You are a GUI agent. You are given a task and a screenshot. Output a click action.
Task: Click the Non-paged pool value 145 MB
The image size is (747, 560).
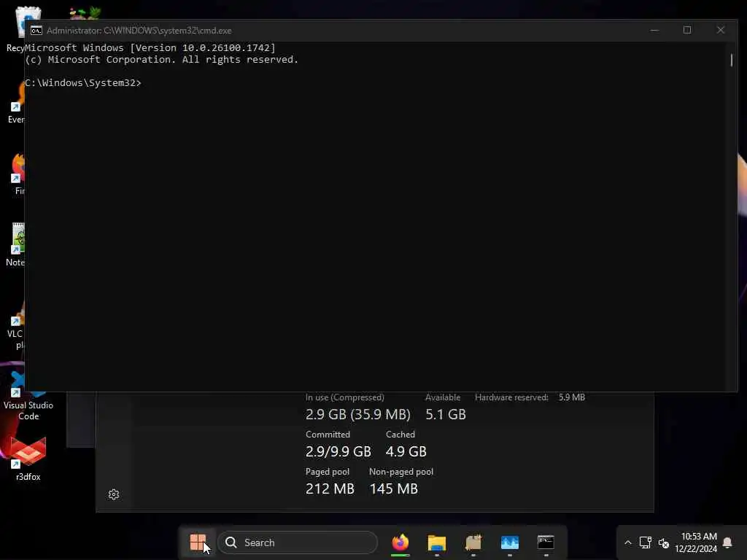click(393, 489)
